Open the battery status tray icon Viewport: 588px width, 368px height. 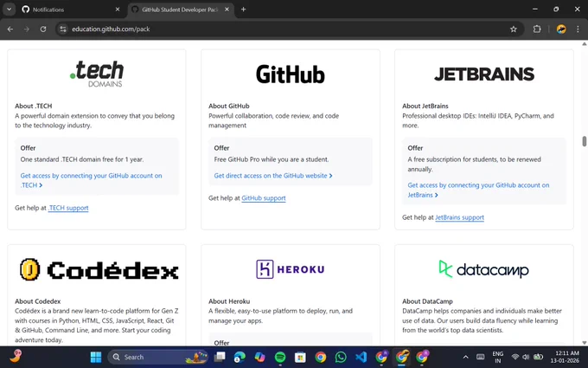coord(538,357)
